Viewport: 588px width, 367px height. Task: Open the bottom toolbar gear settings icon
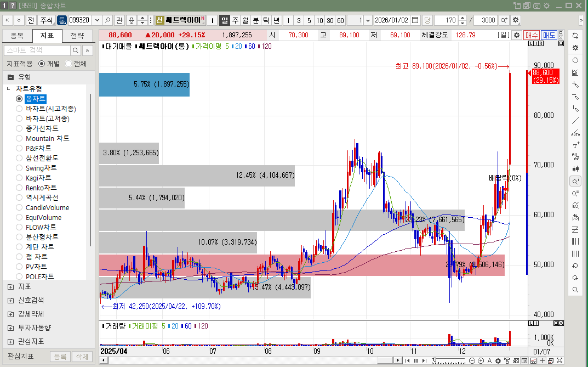point(498,360)
